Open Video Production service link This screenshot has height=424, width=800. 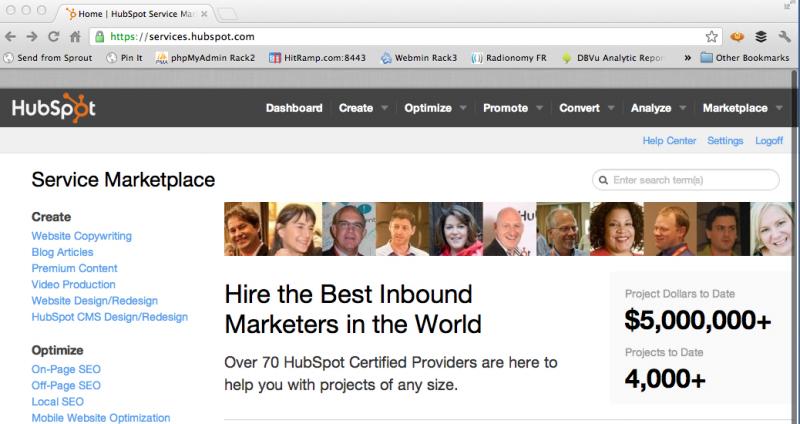tap(73, 284)
